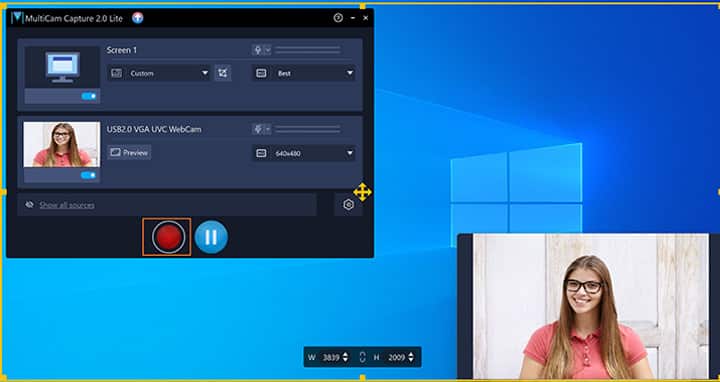Expand the Screen 1 microphone dropdown arrow
This screenshot has width=720, height=382.
coord(268,50)
